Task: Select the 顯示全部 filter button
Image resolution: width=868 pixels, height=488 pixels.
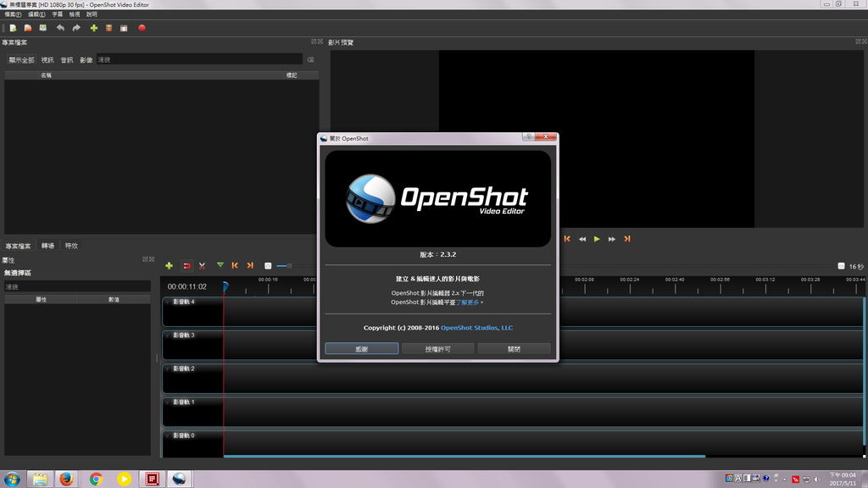Action: click(x=21, y=60)
